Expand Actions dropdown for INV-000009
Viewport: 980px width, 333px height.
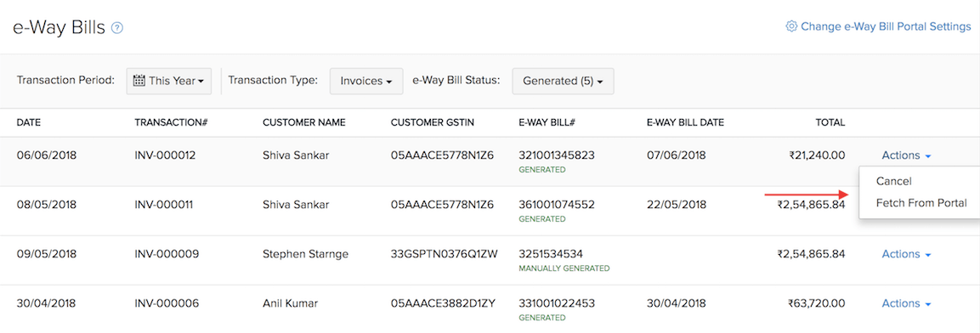(x=906, y=254)
